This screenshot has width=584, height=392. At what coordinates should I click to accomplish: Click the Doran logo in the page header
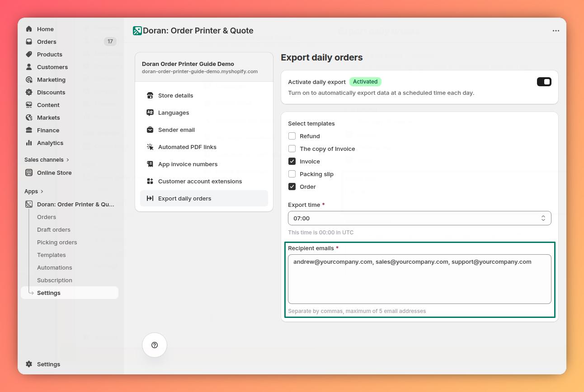pos(137,31)
